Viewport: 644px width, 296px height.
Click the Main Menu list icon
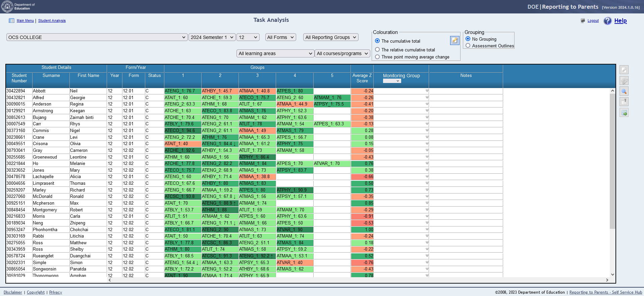pos(12,21)
